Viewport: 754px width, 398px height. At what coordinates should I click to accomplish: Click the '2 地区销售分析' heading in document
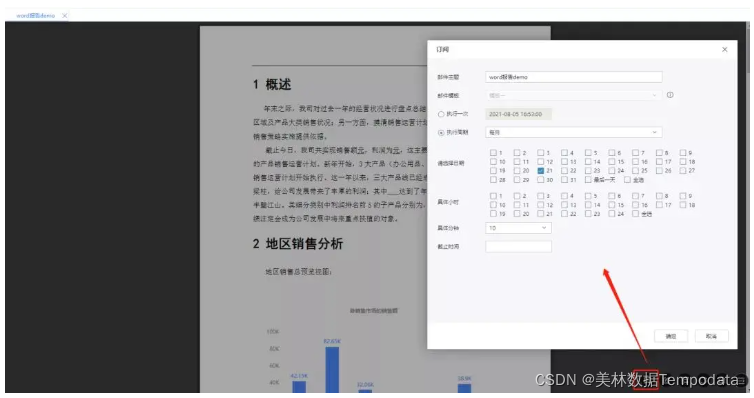coord(298,244)
